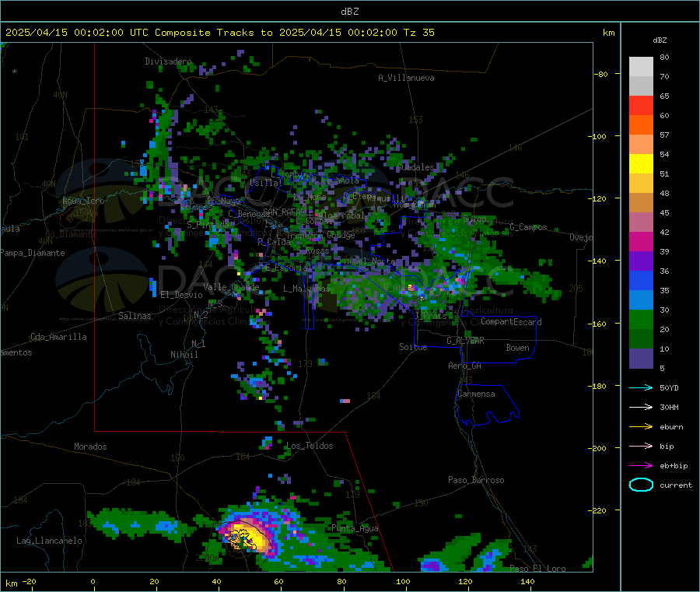Click the 140 km tick on the horizontal axis

click(527, 582)
